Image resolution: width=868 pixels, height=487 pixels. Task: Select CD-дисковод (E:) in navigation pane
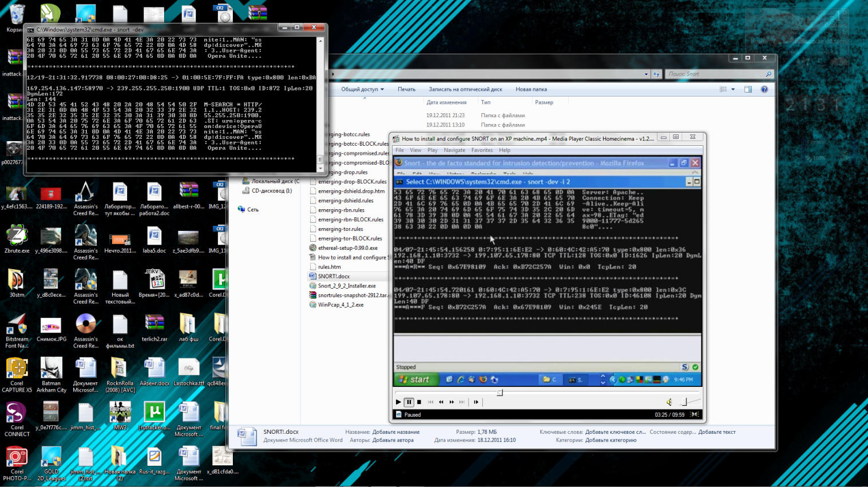[267, 191]
